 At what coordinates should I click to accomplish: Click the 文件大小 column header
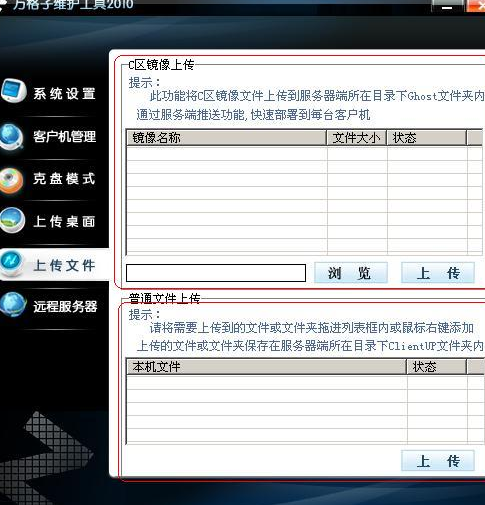tap(357, 138)
